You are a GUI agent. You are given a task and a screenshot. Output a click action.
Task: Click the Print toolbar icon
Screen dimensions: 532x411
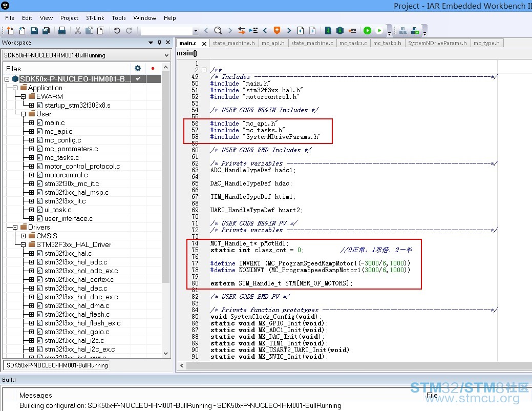coord(62,31)
